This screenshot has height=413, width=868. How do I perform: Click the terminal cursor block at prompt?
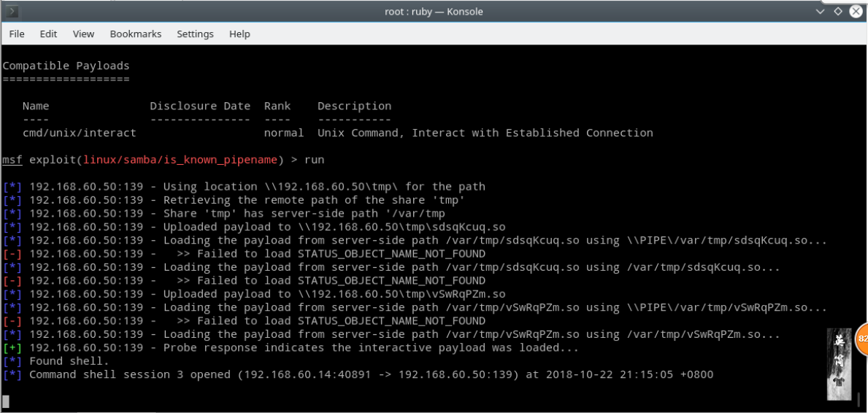[x=6, y=401]
